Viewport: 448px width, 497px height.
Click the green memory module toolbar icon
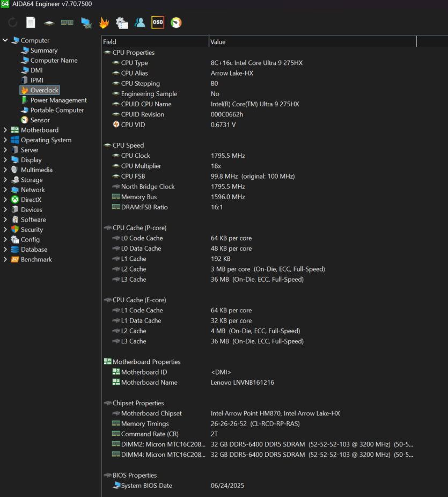67,23
